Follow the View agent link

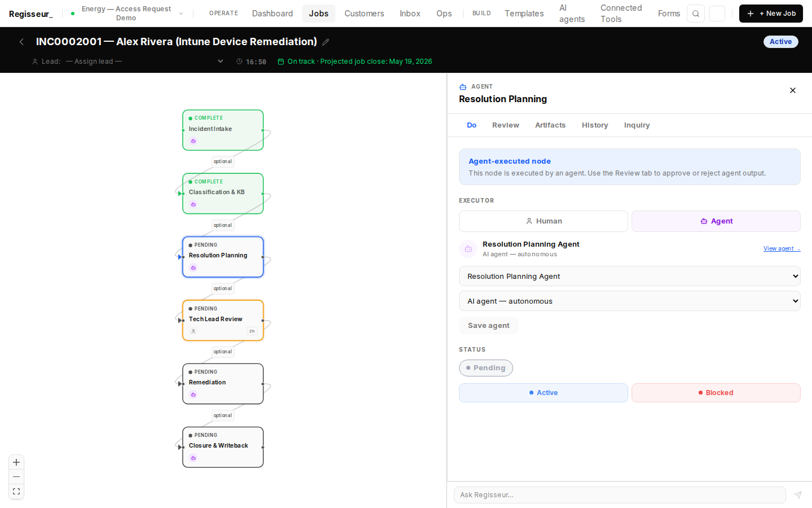point(782,248)
